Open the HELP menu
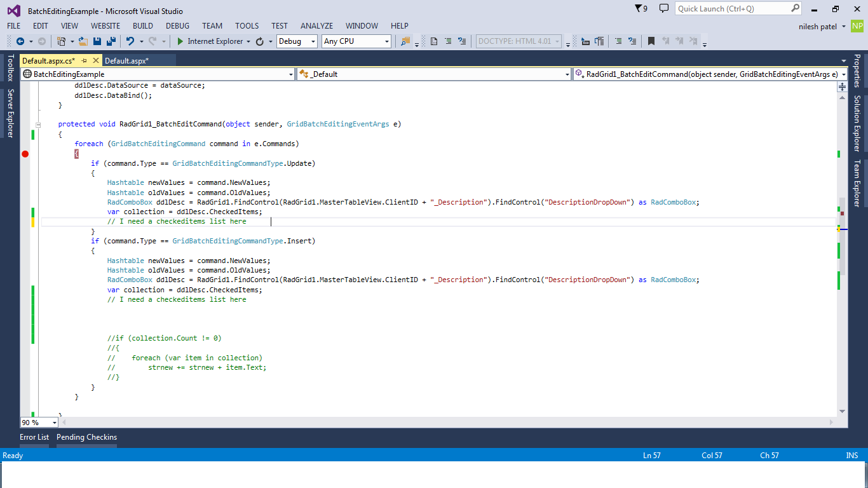The width and height of the screenshot is (868, 488). click(400, 26)
